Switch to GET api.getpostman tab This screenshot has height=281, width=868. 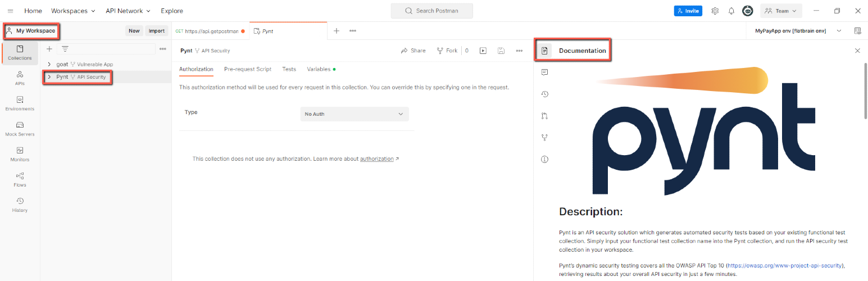pyautogui.click(x=210, y=31)
